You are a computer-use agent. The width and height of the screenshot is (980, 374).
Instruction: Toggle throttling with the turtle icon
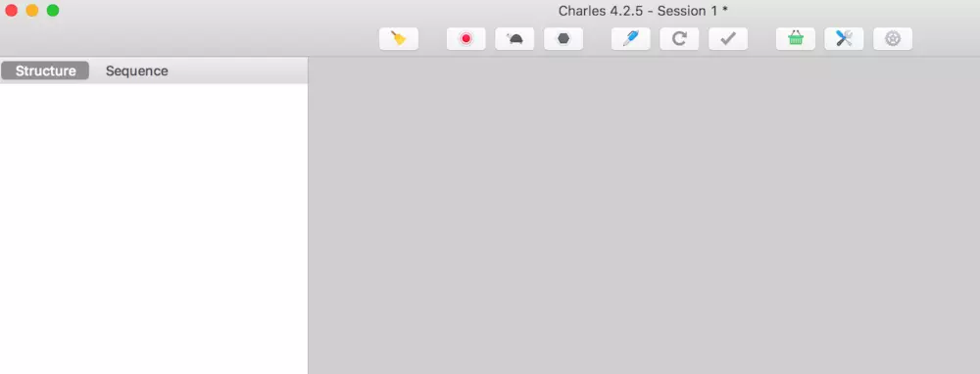click(515, 39)
